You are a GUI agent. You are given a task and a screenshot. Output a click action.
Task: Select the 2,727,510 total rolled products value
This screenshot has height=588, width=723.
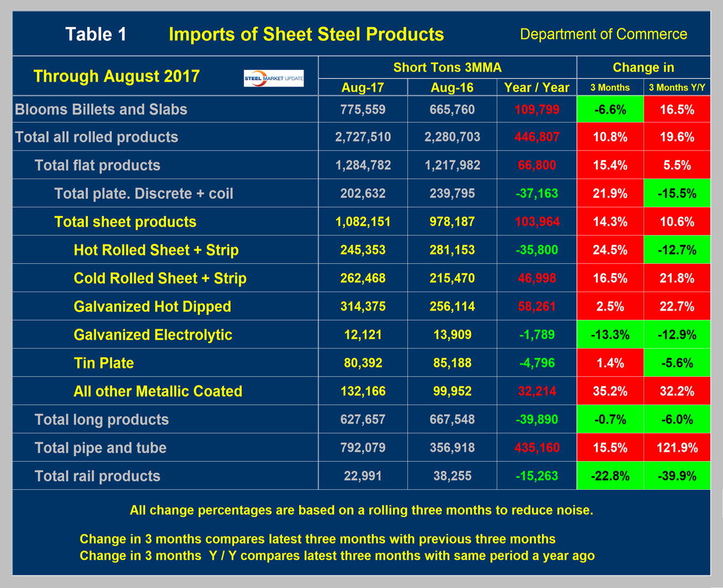[x=363, y=137]
